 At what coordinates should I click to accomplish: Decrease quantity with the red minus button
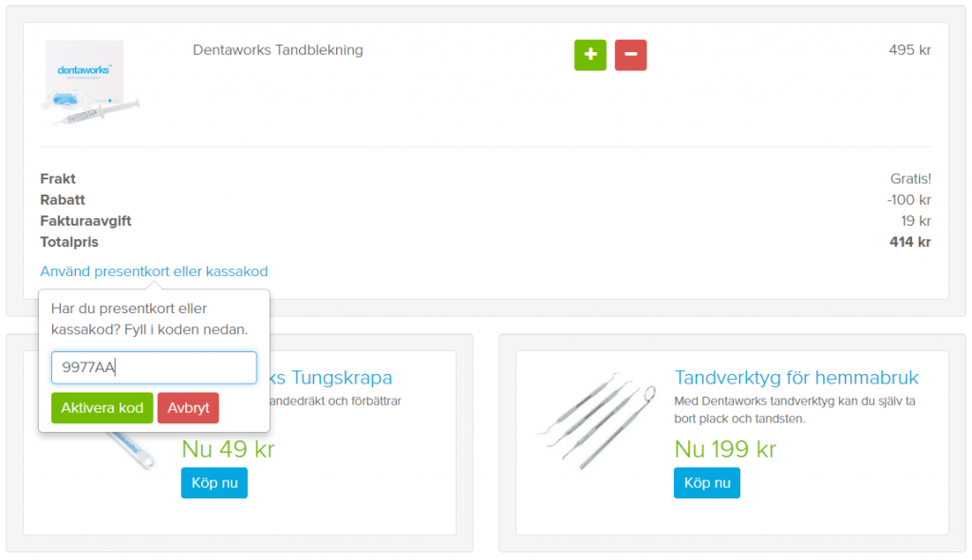(630, 55)
